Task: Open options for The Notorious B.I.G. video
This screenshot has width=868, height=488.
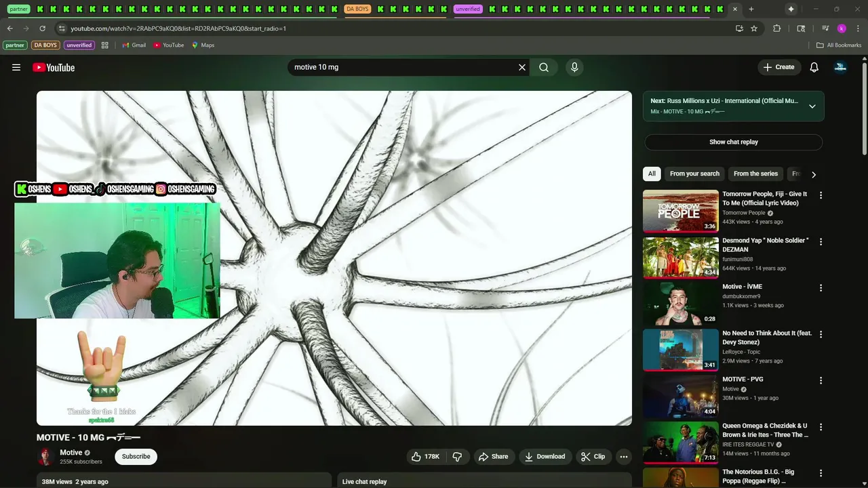Action: [x=821, y=473]
